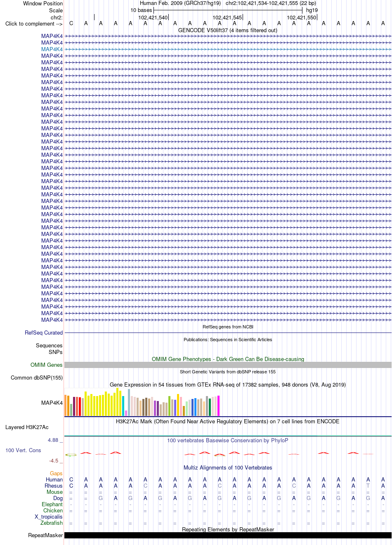Open the RefSeq Curated track label
Viewport: 392px width, 545px height.
[x=44, y=333]
